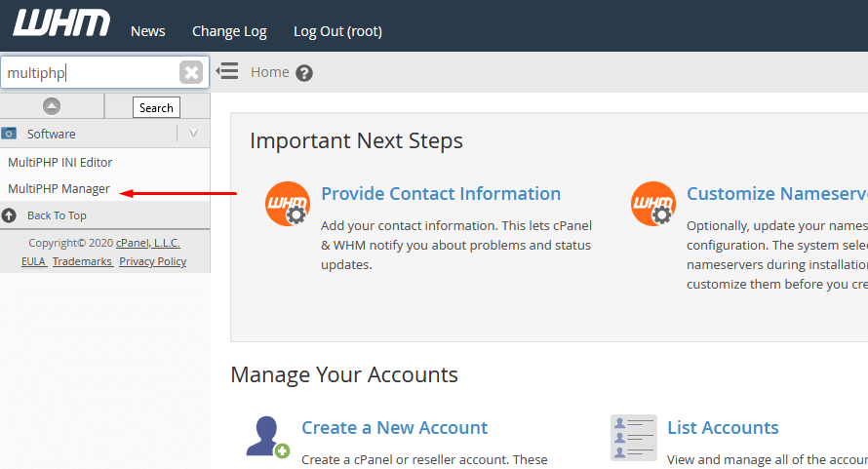Click the Important Next Steps heading
Image resolution: width=868 pixels, height=469 pixels.
(x=356, y=140)
